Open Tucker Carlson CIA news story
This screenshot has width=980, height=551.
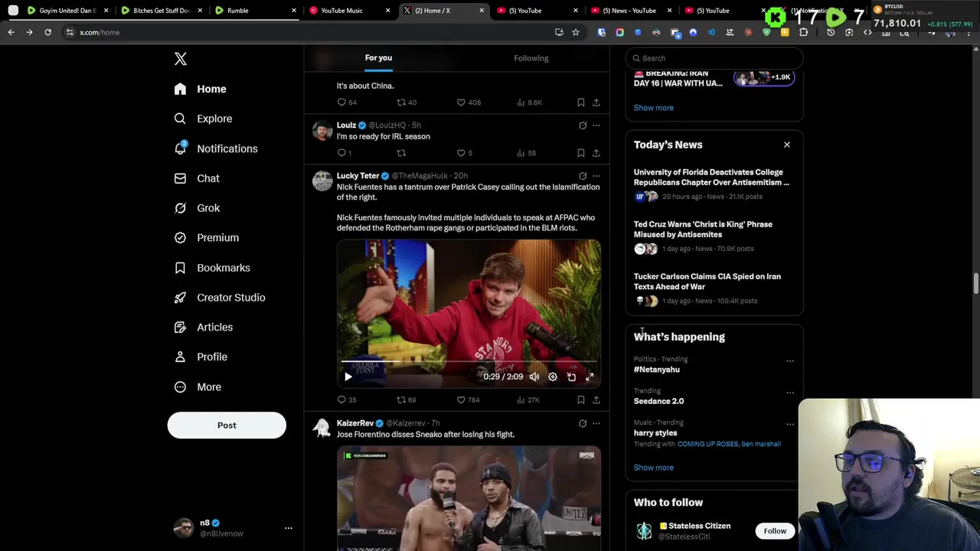click(x=707, y=282)
